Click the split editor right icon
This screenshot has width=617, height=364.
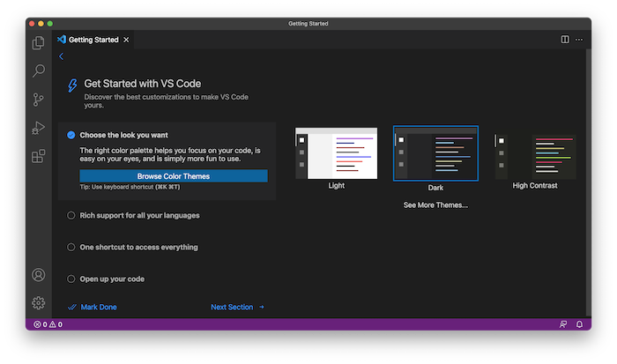(565, 40)
